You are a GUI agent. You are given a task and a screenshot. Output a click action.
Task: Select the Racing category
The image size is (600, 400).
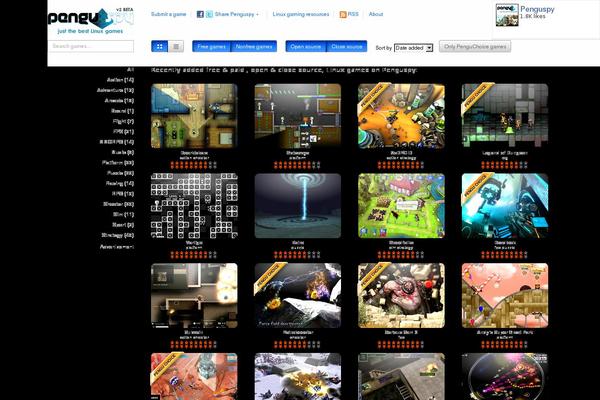[120, 183]
